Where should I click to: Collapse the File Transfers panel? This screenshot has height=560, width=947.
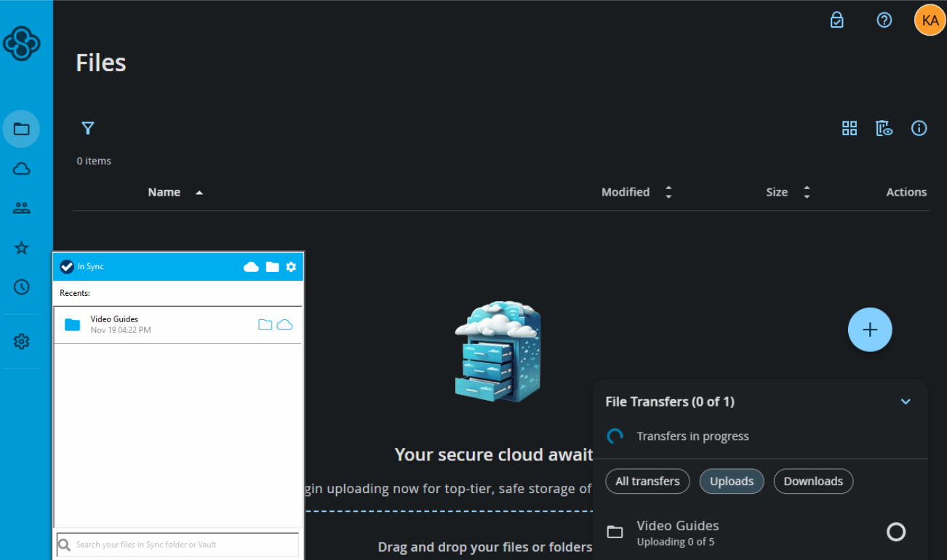pyautogui.click(x=906, y=401)
